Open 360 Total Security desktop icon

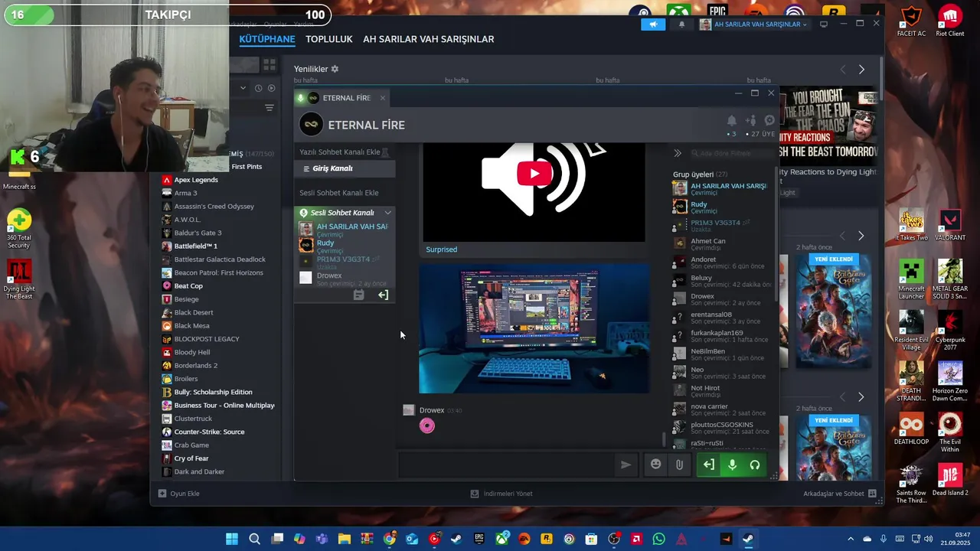pyautogui.click(x=19, y=228)
